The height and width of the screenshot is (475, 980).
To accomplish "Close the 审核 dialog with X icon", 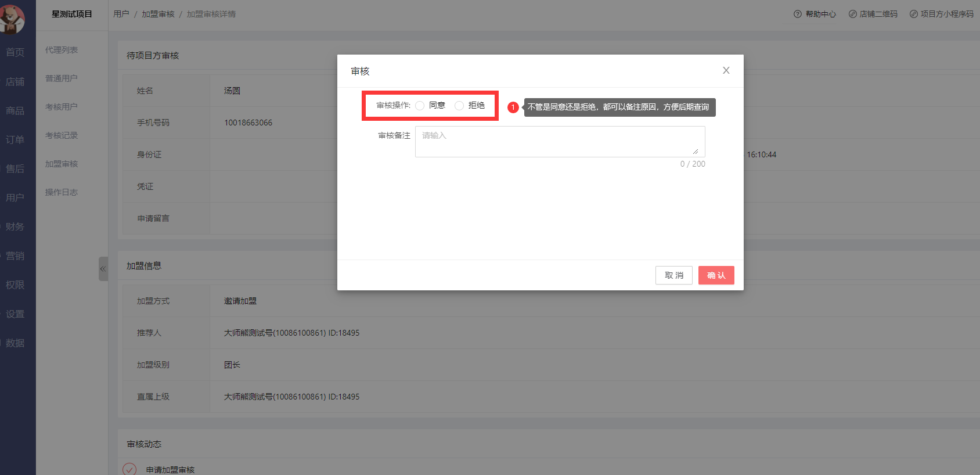I will tap(726, 70).
